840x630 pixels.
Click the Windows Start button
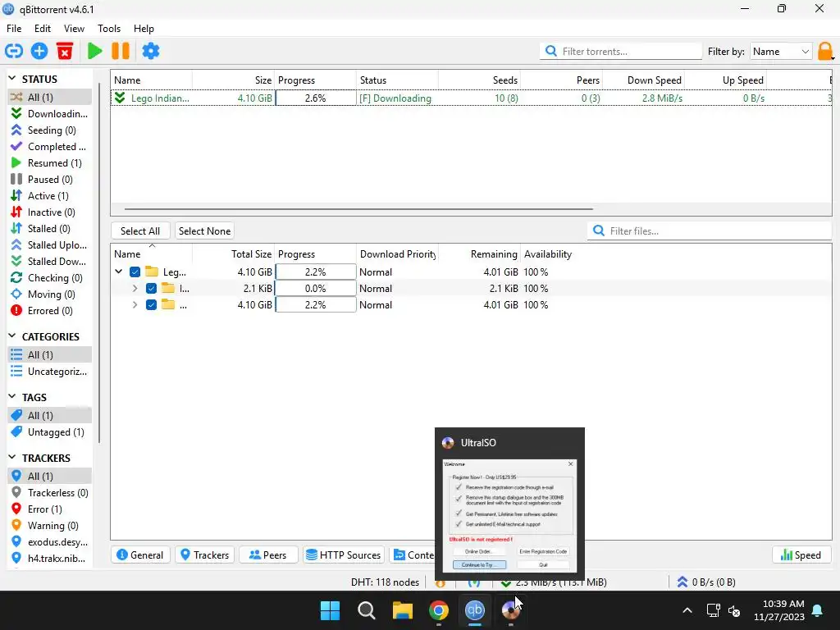pos(330,610)
